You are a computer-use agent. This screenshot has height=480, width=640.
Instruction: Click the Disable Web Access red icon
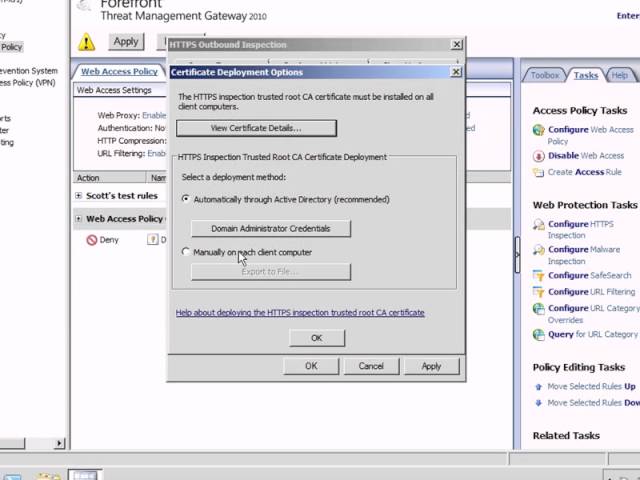click(538, 156)
